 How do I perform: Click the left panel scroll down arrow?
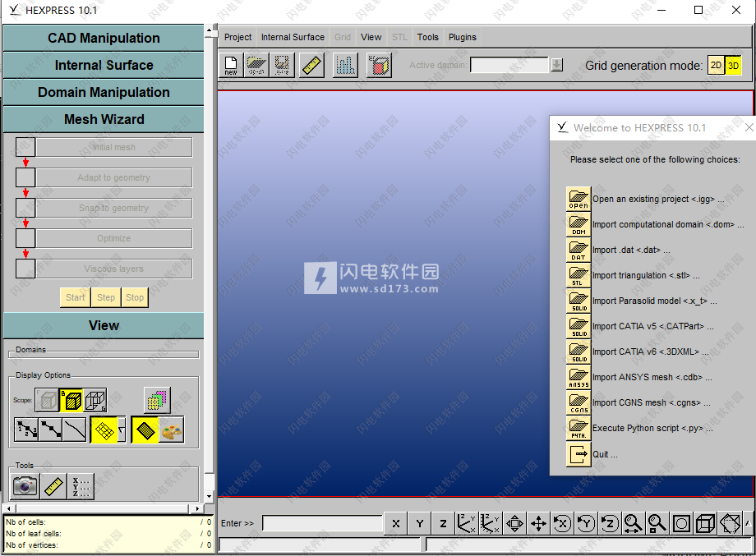coord(209,496)
